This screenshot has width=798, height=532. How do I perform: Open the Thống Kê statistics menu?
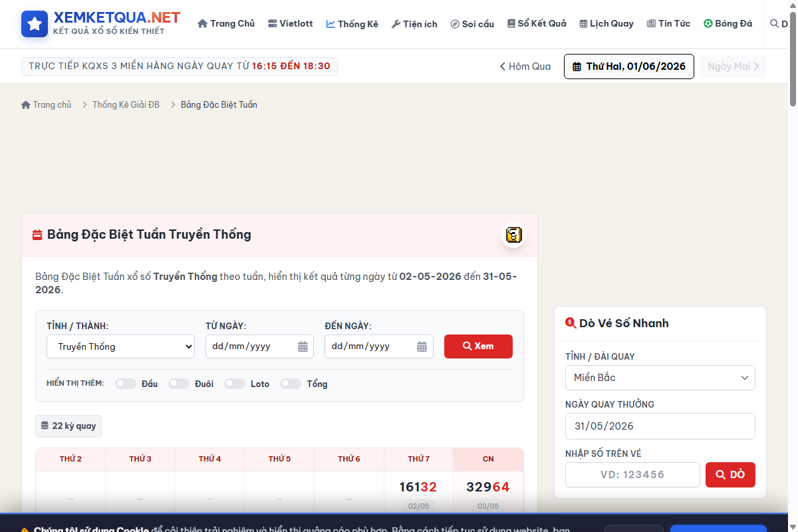[x=352, y=24]
